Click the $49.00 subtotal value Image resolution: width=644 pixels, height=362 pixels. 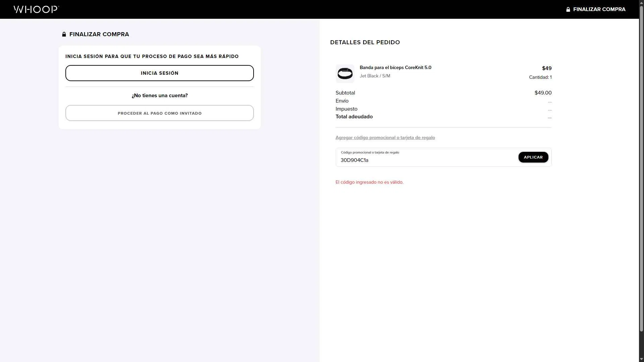coord(543,93)
